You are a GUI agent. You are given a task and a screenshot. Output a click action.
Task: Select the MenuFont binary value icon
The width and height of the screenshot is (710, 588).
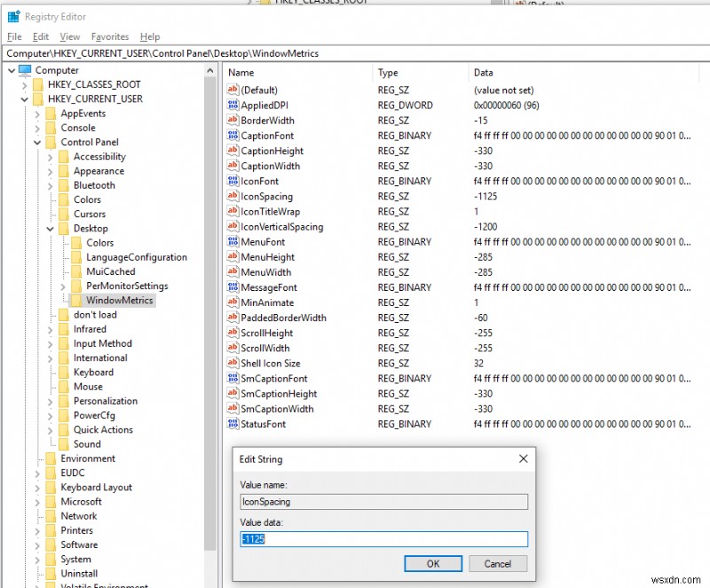coord(233,241)
